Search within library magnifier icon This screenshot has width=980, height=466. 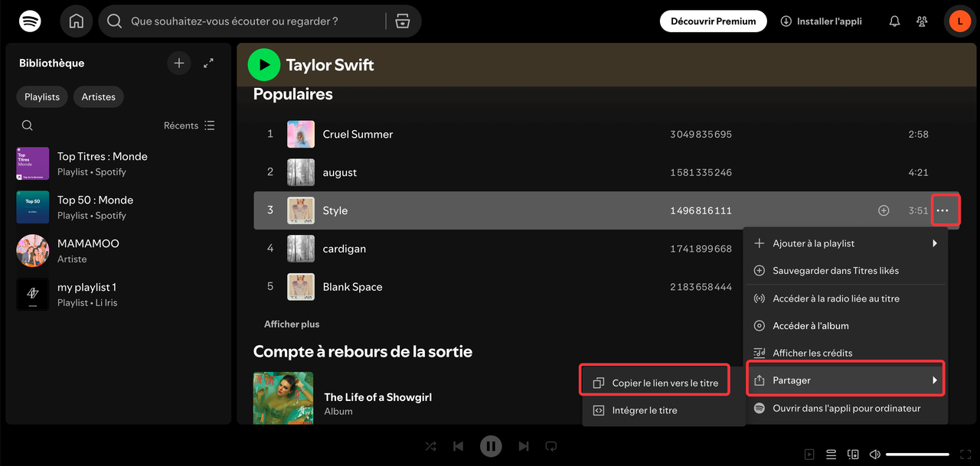tap(28, 125)
